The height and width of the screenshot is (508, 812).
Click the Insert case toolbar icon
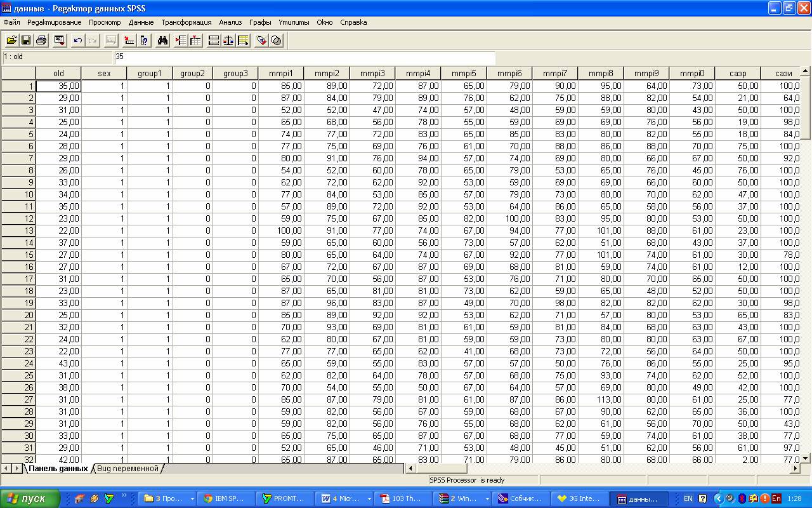[x=181, y=41]
